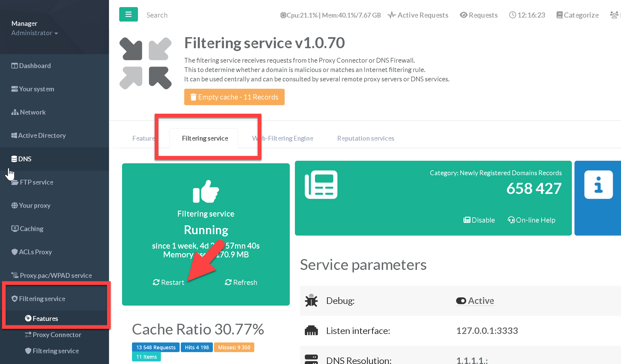Open the Reputation services tab
The height and width of the screenshot is (364, 621).
pos(366,138)
